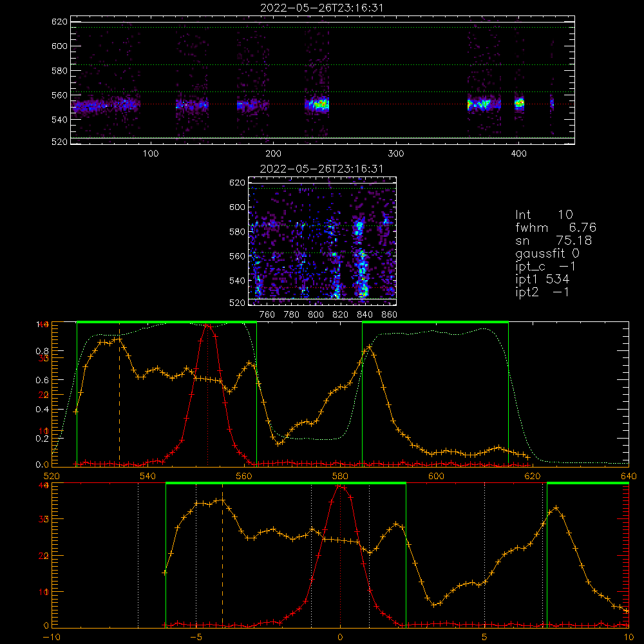The image size is (644, 644).
Task: Click x-axis label 300 on top spectrogram
Action: coord(396,154)
